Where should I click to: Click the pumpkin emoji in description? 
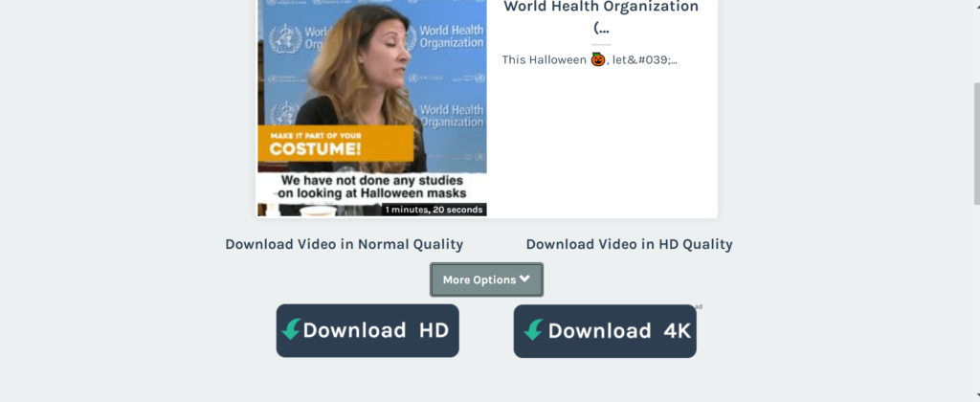(598, 59)
